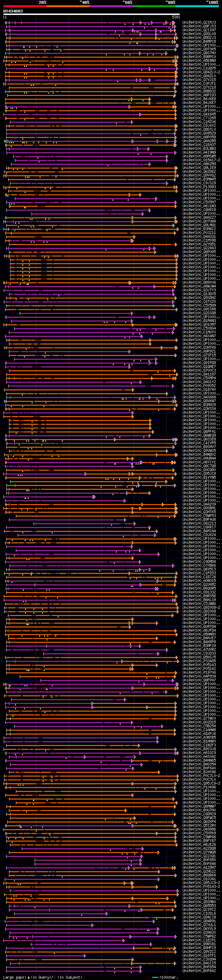Select the red ~20% identity legend segment

click(x=25, y=7)
